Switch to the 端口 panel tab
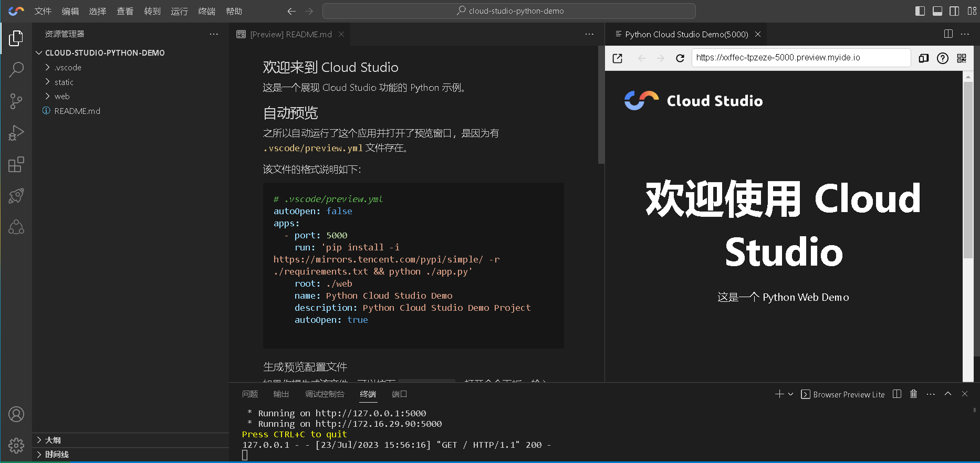 (x=400, y=394)
